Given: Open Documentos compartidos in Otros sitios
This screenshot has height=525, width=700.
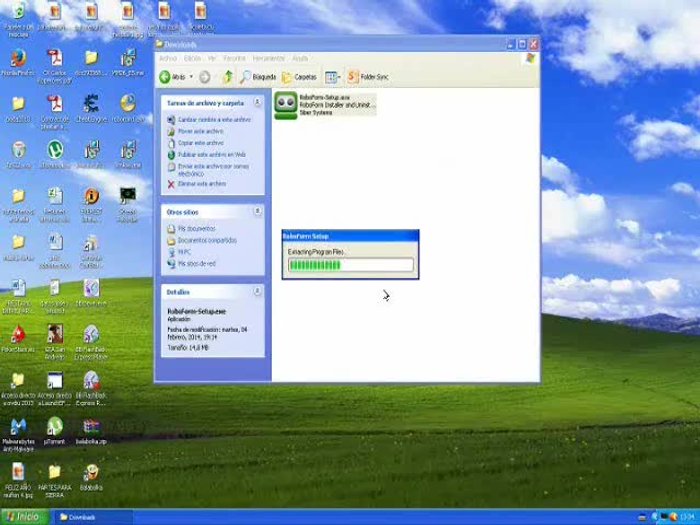Looking at the screenshot, I should (202, 240).
